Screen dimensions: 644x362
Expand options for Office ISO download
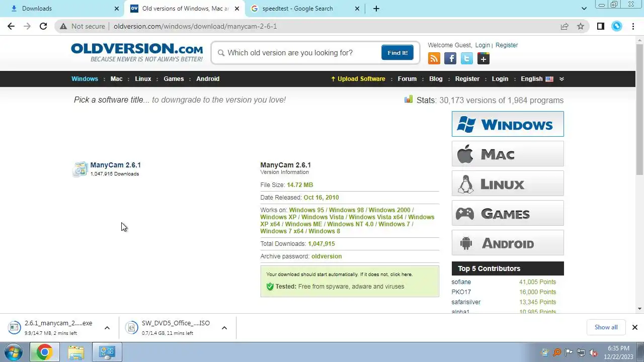click(224, 328)
